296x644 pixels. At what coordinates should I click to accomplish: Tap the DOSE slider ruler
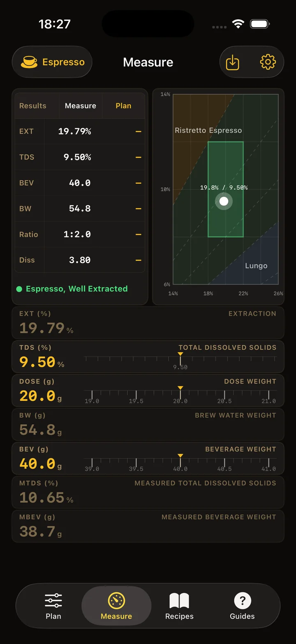click(x=180, y=395)
